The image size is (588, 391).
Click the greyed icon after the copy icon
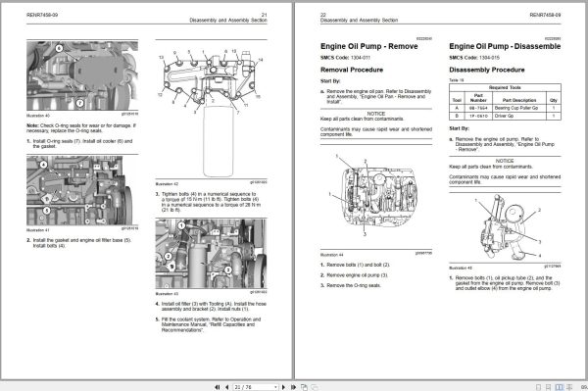coord(315,387)
